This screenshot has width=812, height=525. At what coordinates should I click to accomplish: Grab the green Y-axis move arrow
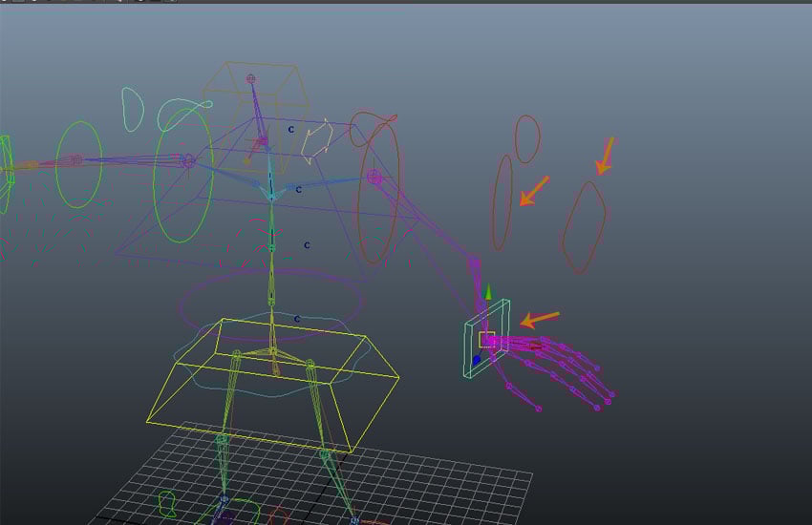(487, 292)
